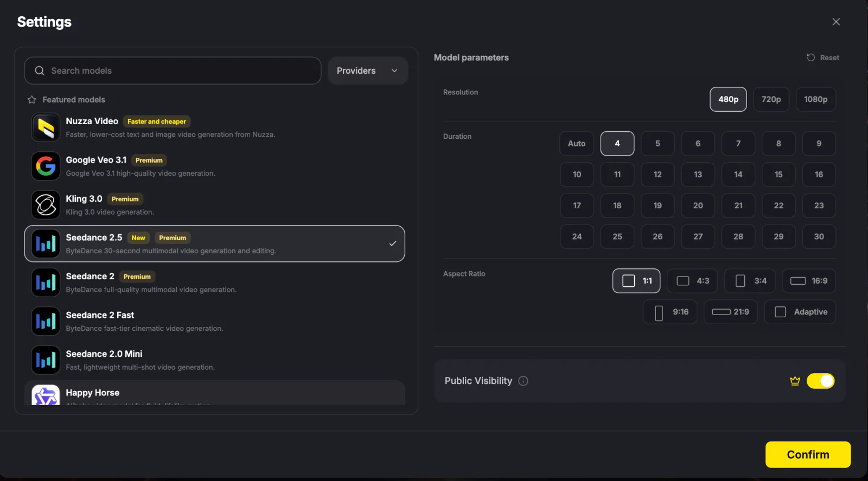
Task: Click the Model parameters heading
Action: click(471, 57)
